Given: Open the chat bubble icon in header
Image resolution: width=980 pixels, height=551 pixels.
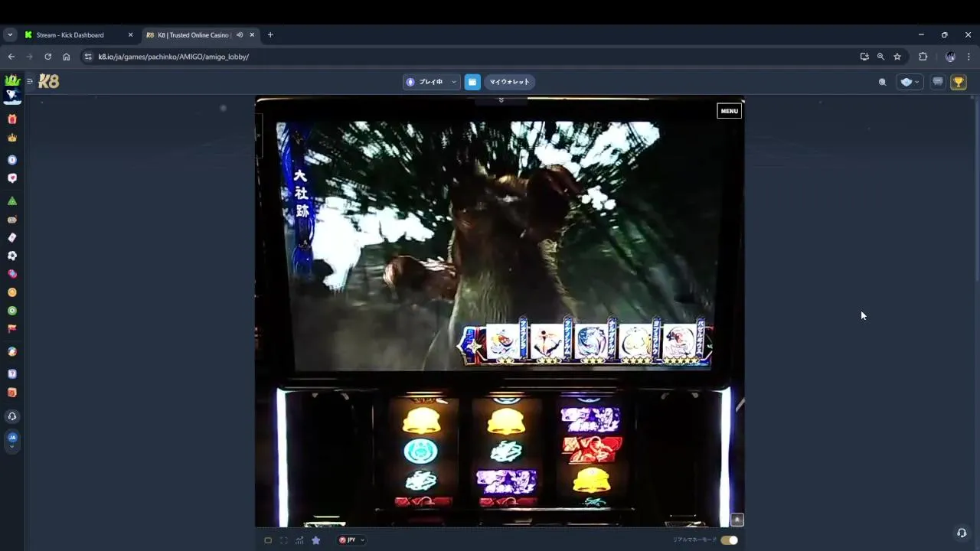Looking at the screenshot, I should pyautogui.click(x=938, y=82).
